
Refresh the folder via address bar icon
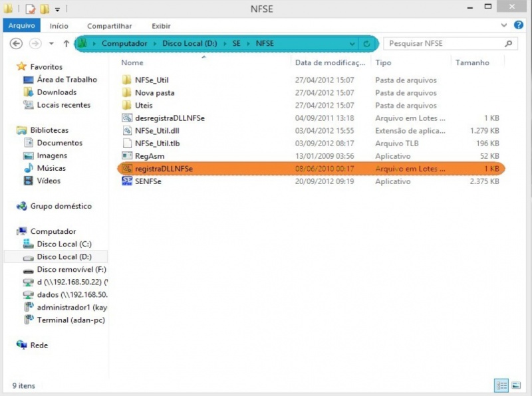point(366,44)
